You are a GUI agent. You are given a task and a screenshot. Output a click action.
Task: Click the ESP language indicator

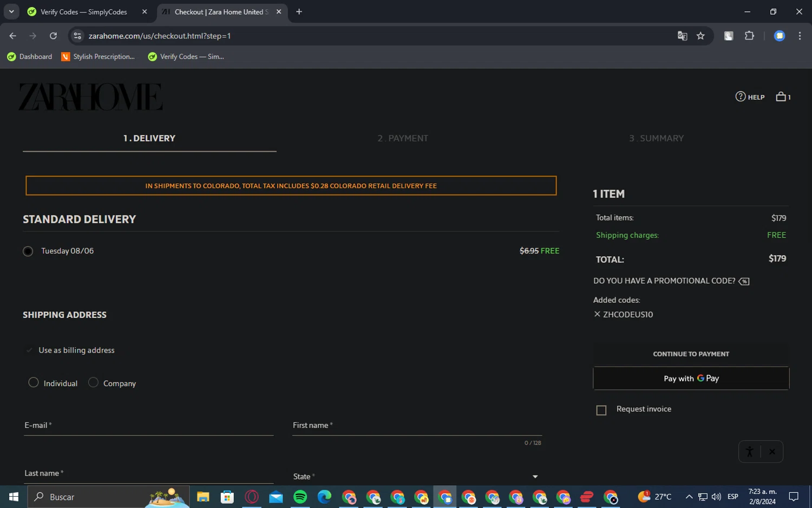733,497
